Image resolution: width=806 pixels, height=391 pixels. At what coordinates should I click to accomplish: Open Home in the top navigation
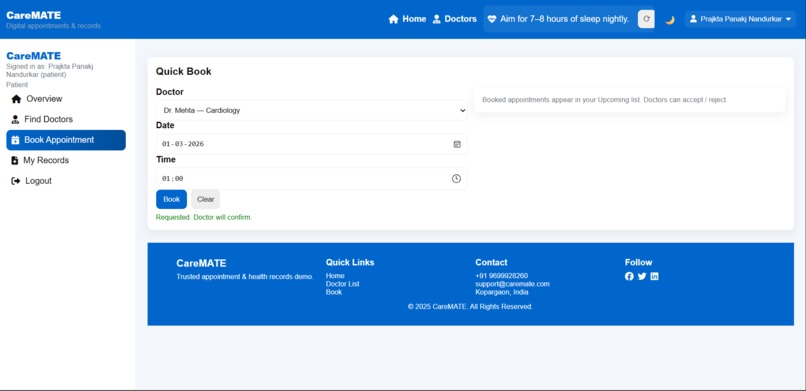408,19
